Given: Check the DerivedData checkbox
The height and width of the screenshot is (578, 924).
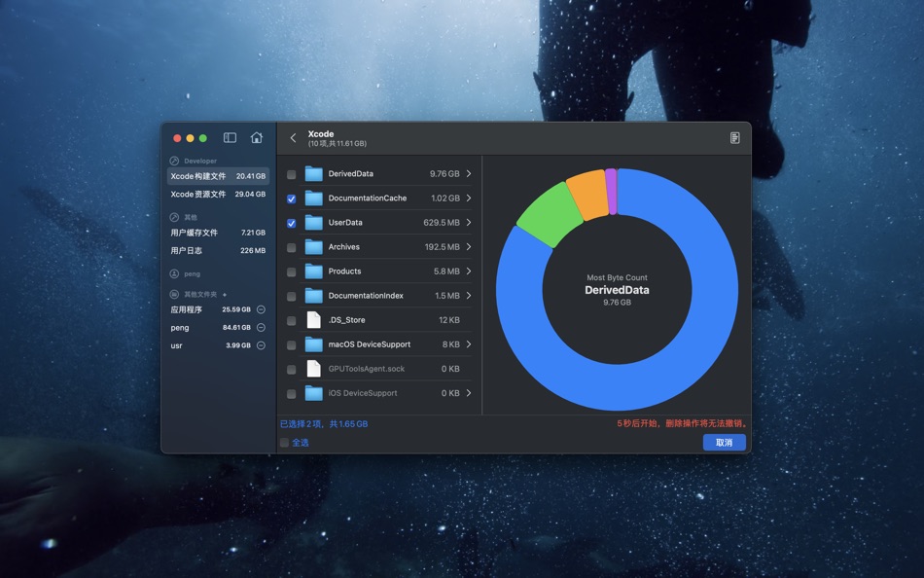Looking at the screenshot, I should coord(291,174).
